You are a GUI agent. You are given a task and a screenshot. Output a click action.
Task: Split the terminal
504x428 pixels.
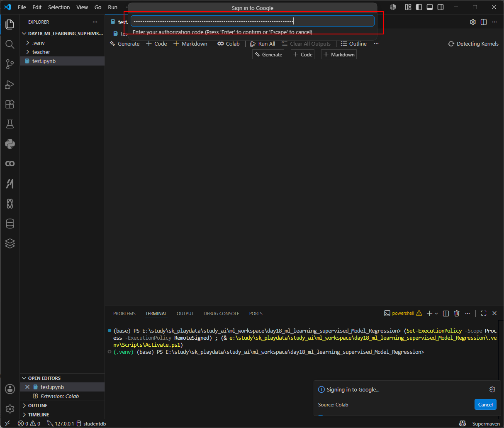coord(446,314)
